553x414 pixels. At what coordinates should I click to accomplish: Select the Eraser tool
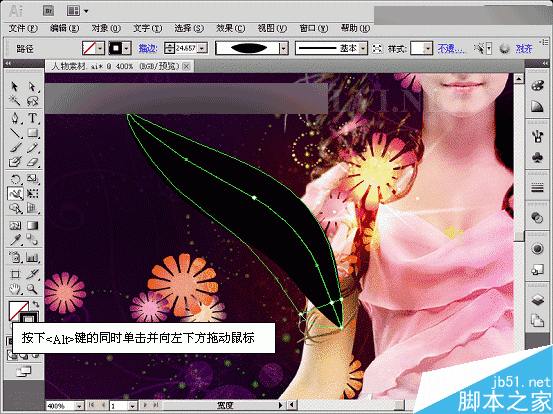pos(32,162)
